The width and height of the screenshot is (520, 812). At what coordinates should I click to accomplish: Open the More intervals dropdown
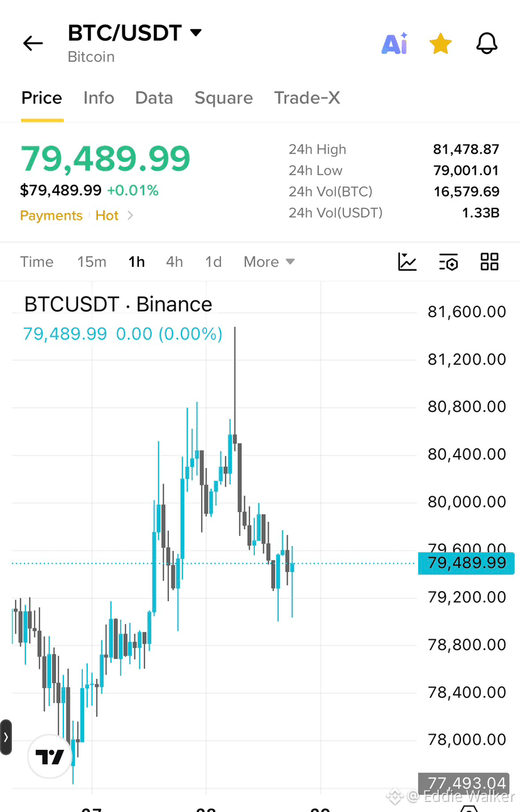(269, 262)
